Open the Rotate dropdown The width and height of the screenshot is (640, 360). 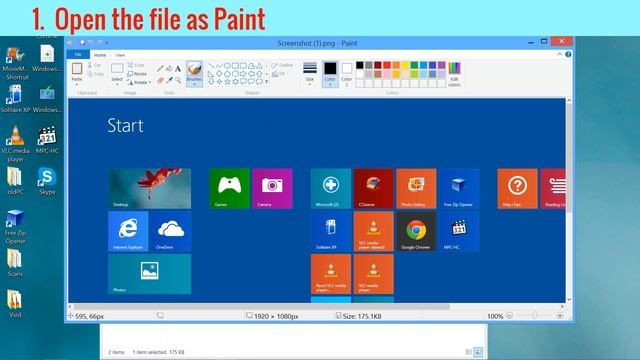[x=139, y=82]
